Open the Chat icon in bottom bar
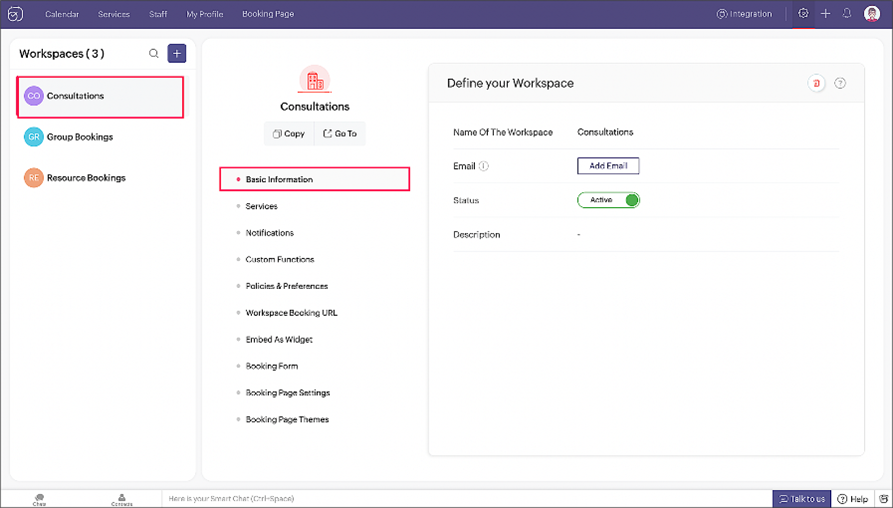Screen dimensions: 893x508 (39, 498)
